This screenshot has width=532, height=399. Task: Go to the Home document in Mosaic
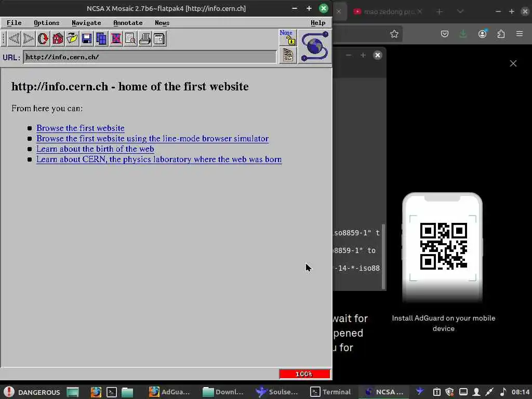click(x=58, y=38)
